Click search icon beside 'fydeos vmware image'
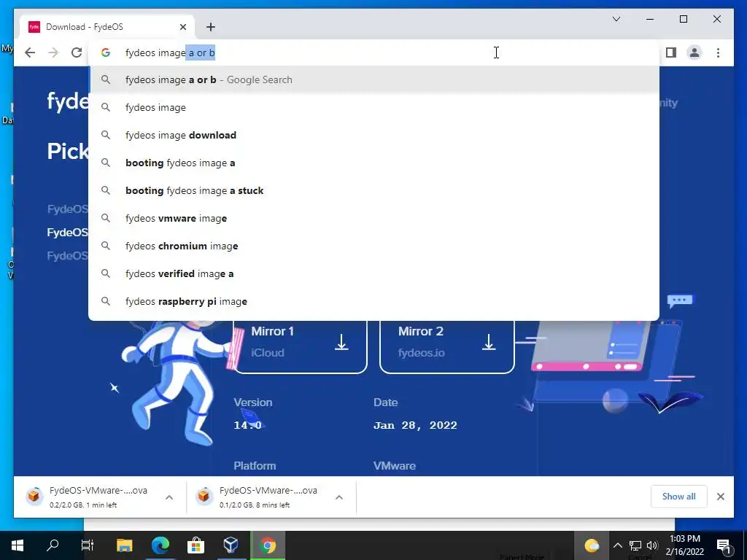 click(106, 218)
